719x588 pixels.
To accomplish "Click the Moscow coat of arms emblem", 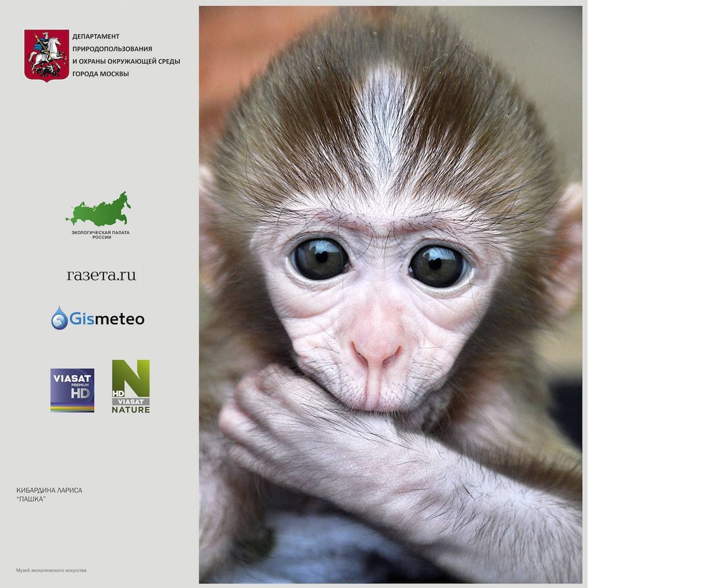I will (47, 55).
